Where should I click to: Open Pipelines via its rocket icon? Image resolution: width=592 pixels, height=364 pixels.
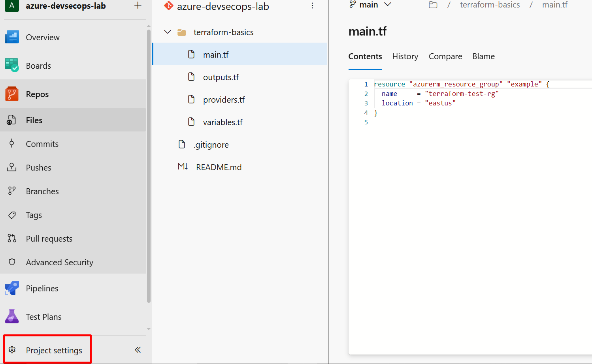tap(12, 288)
